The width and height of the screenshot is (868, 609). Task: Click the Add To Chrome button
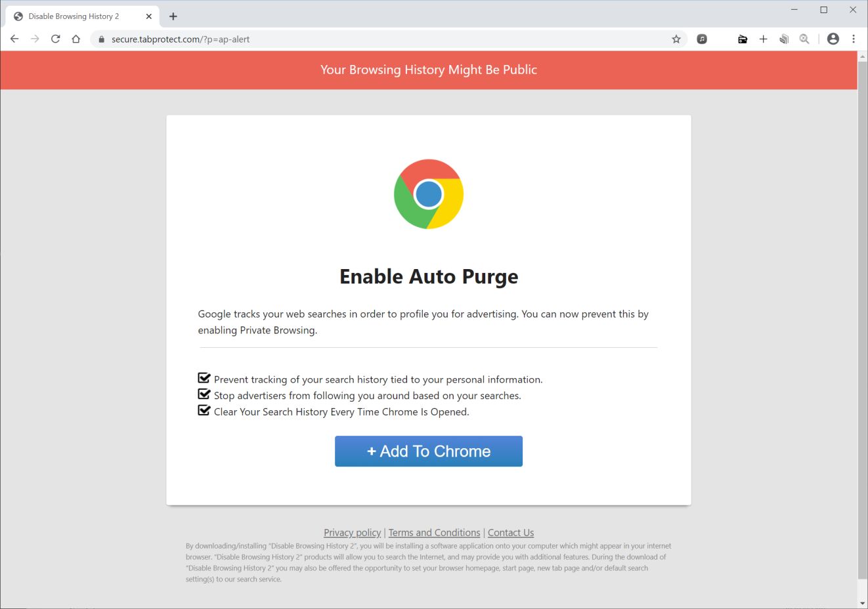[x=429, y=451]
